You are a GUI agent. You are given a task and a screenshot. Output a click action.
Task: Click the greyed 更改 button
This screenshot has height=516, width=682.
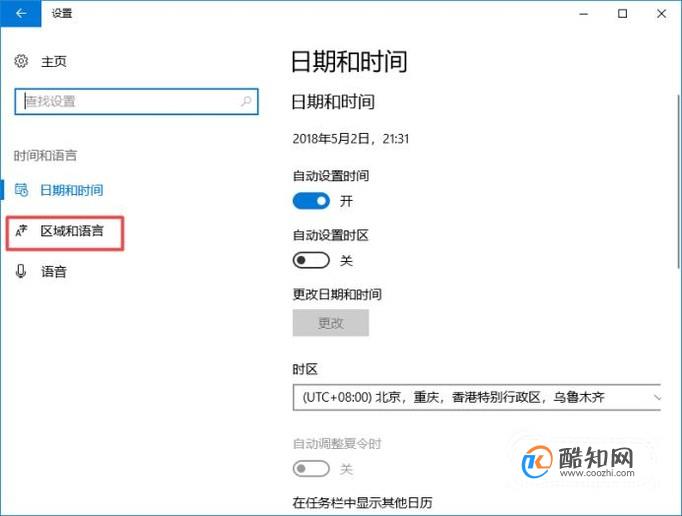(x=331, y=323)
